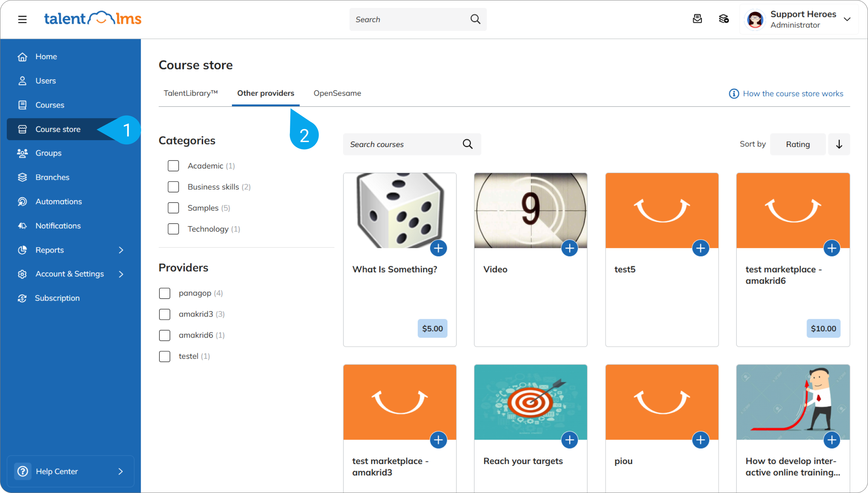
Task: Check the amakrid6 provider
Action: pos(165,335)
